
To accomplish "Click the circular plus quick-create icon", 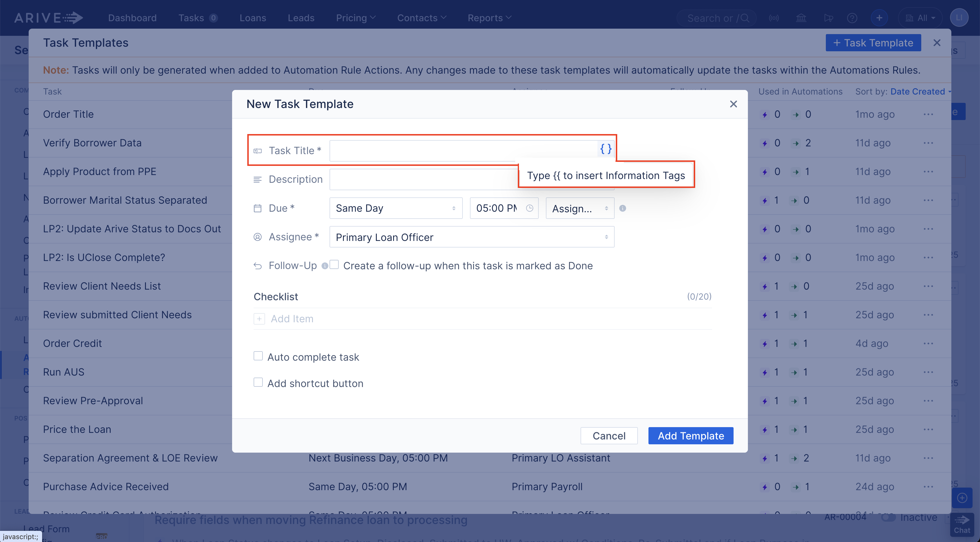I will pos(879,17).
